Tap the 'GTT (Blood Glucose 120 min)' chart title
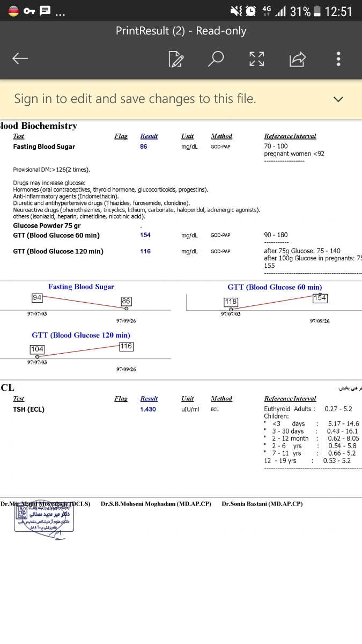The image size is (362, 644). [x=81, y=335]
